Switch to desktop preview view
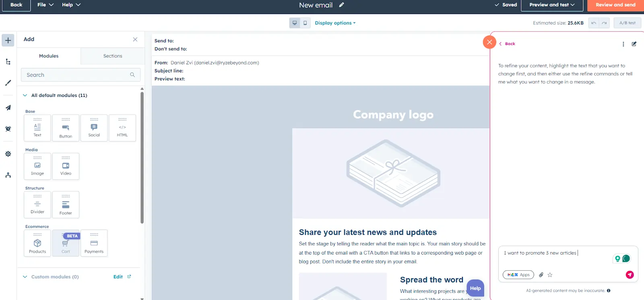 point(295,23)
